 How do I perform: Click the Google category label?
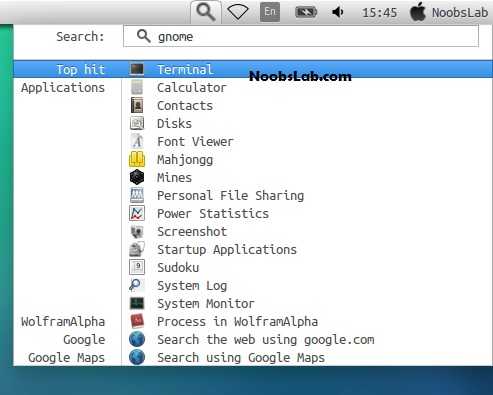[84, 340]
